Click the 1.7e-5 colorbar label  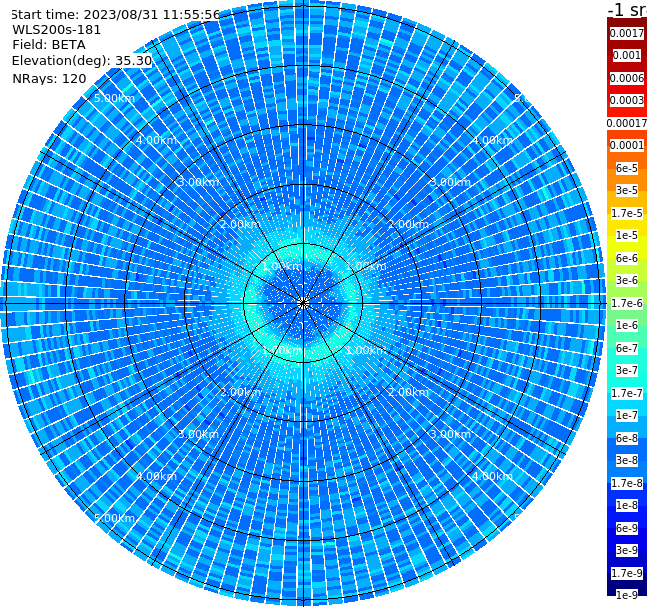point(627,213)
